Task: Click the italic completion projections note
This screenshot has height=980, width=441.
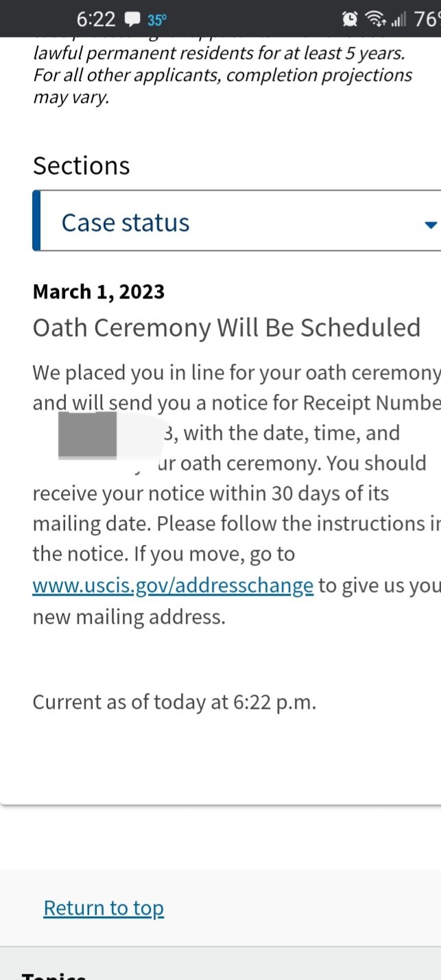Action: (223, 74)
